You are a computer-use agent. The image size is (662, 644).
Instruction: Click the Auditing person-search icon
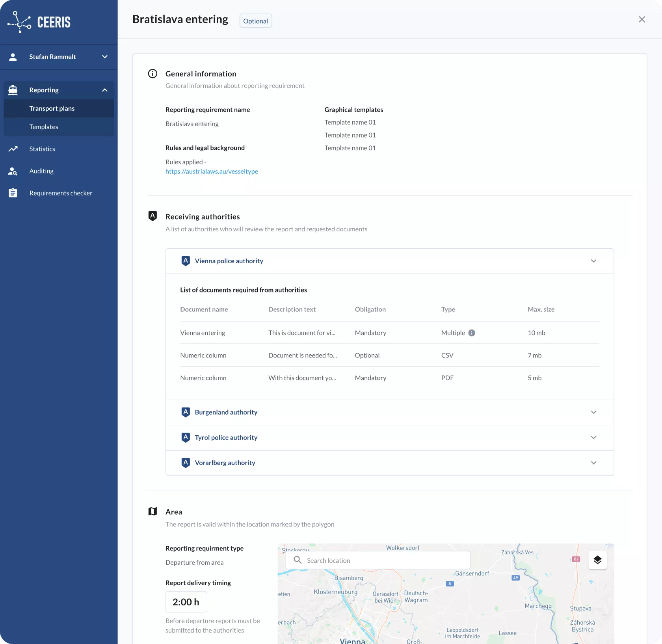tap(13, 171)
